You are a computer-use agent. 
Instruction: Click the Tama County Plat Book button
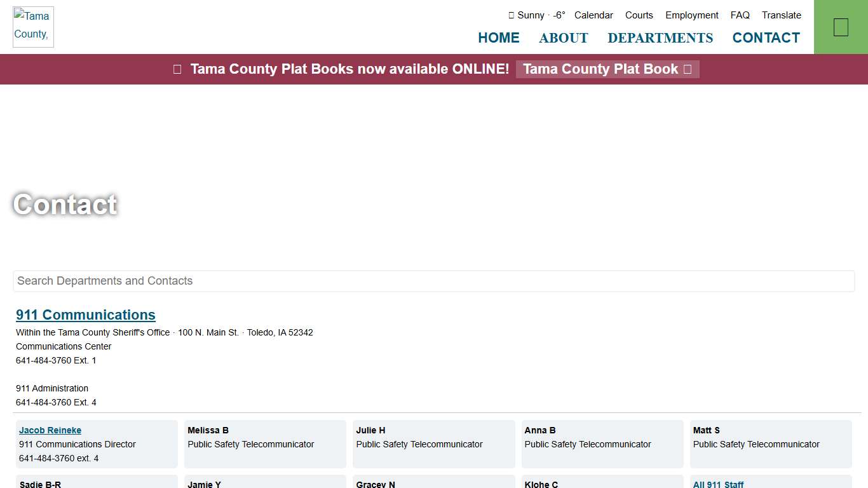607,69
